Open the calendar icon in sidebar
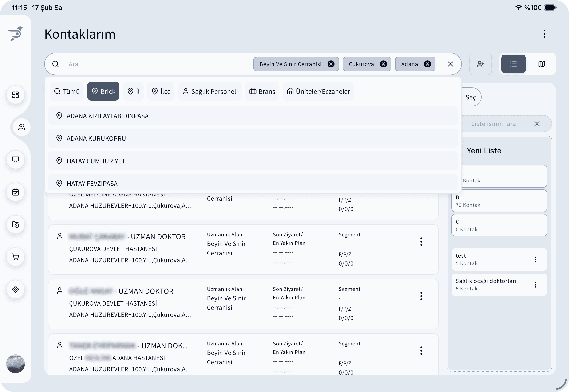 click(x=16, y=192)
